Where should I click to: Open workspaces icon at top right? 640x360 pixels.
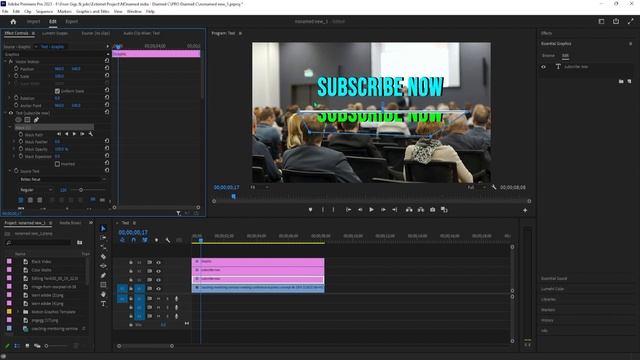[x=601, y=21]
